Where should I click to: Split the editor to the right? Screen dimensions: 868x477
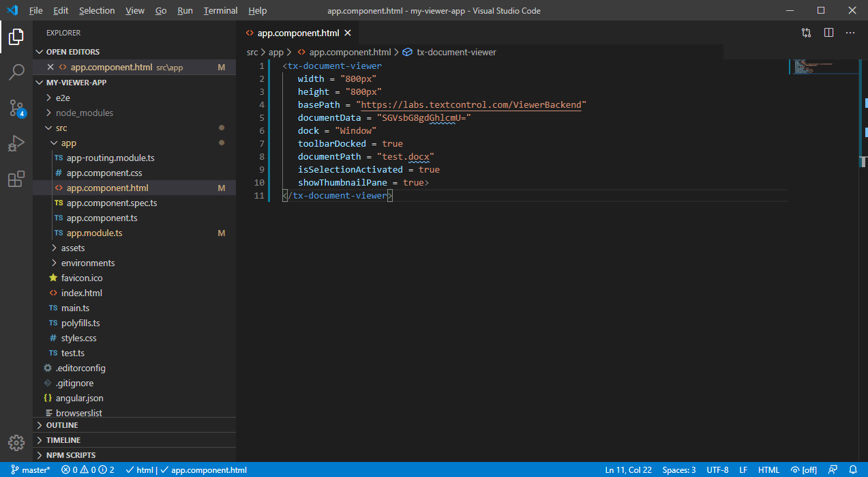point(828,32)
